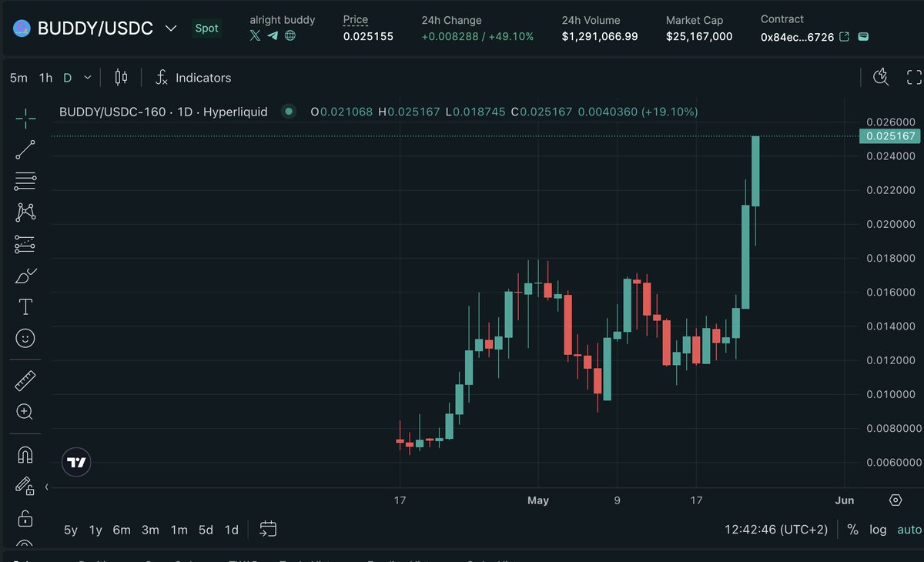The height and width of the screenshot is (562, 924).
Task: Click the 24h Change value +49.10%
Action: tap(511, 36)
